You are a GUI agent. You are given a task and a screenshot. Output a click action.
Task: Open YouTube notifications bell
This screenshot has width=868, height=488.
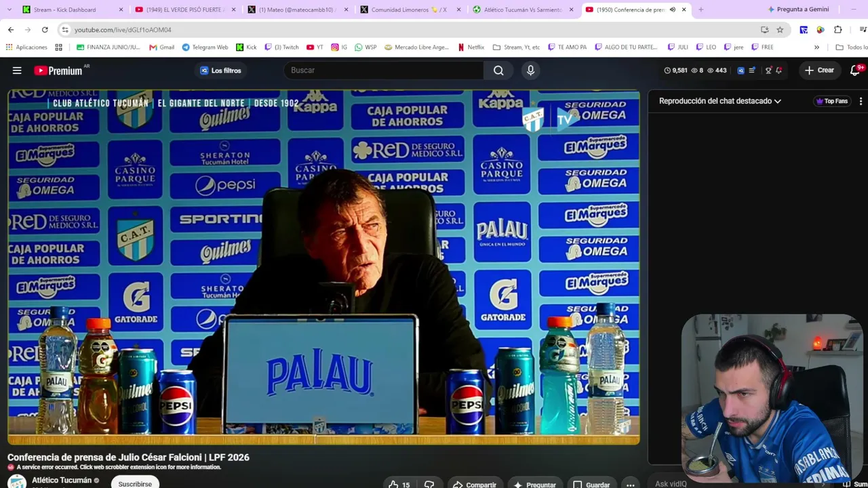(x=855, y=70)
